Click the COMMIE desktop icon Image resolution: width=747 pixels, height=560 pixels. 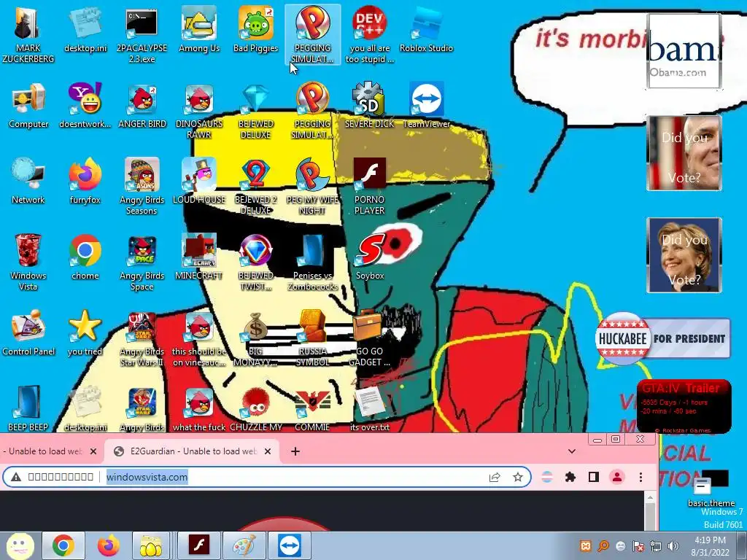click(312, 408)
